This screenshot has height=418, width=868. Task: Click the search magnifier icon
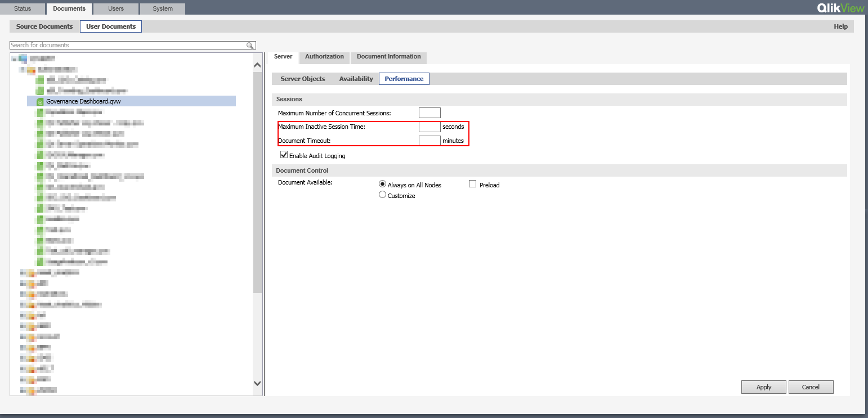(250, 46)
